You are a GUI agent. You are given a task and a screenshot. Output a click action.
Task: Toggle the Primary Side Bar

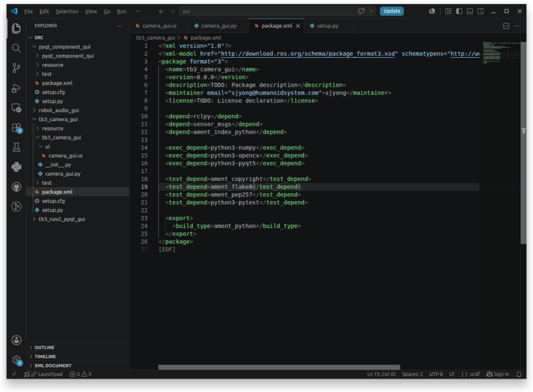pos(459,11)
